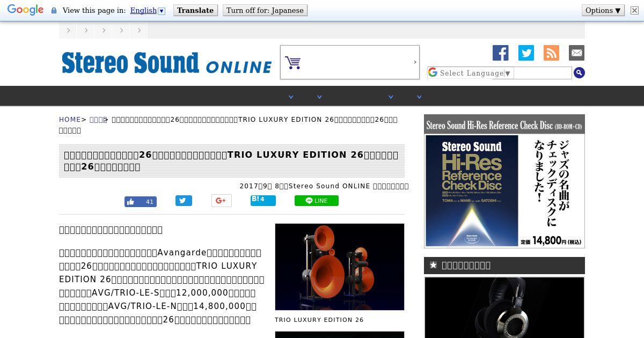Click fifth chevron in top gray bar

(138, 30)
